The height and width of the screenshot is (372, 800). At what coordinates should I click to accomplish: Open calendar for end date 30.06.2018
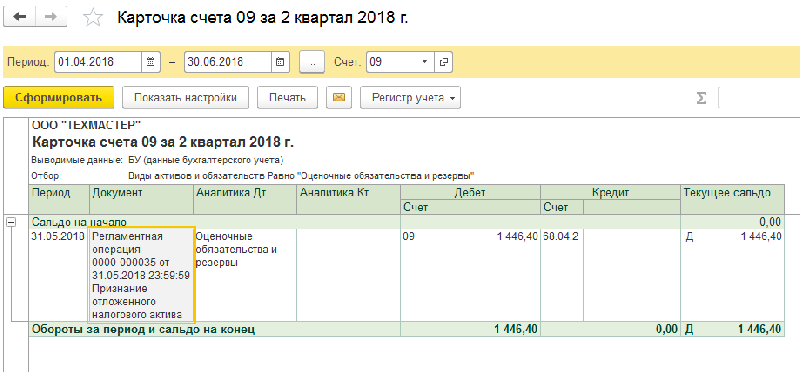pos(280,62)
